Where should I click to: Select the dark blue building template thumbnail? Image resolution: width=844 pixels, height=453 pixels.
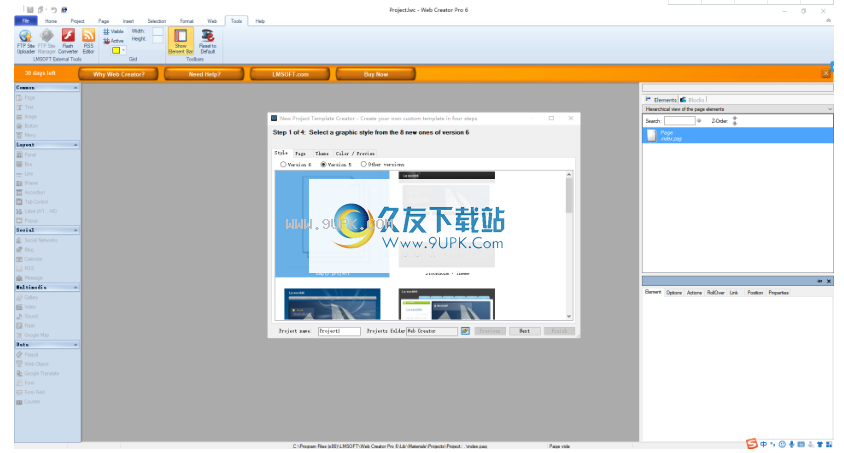pyautogui.click(x=332, y=304)
